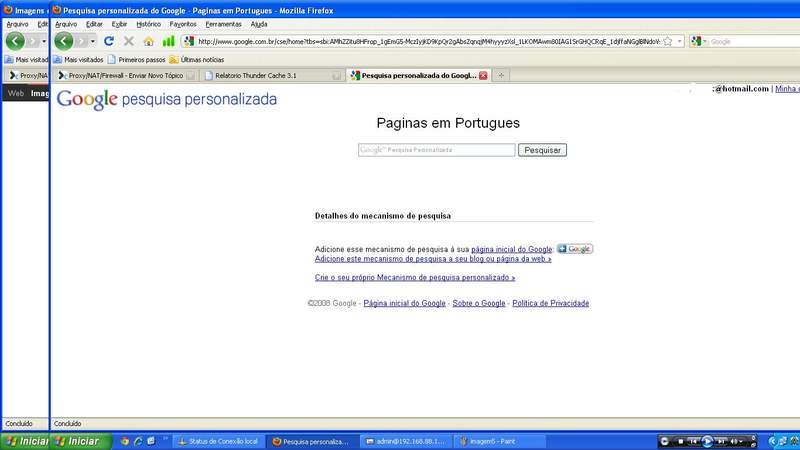Image resolution: width=800 pixels, height=450 pixels.
Task: Open Status de Conexão local taskbar item
Action: [x=218, y=441]
